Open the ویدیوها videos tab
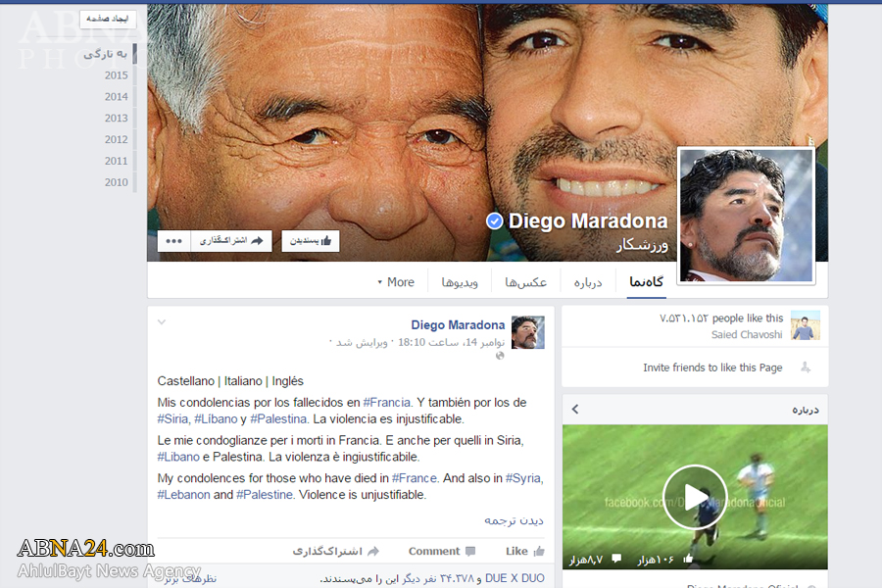 460,282
